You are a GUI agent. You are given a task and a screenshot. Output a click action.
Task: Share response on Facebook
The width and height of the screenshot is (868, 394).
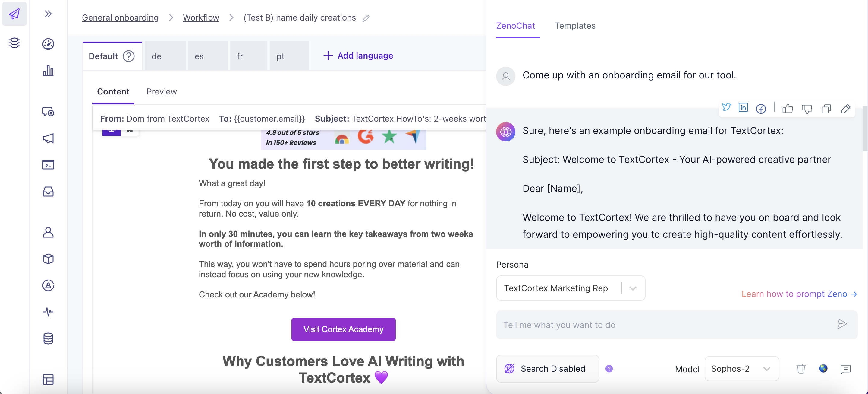[x=761, y=109]
